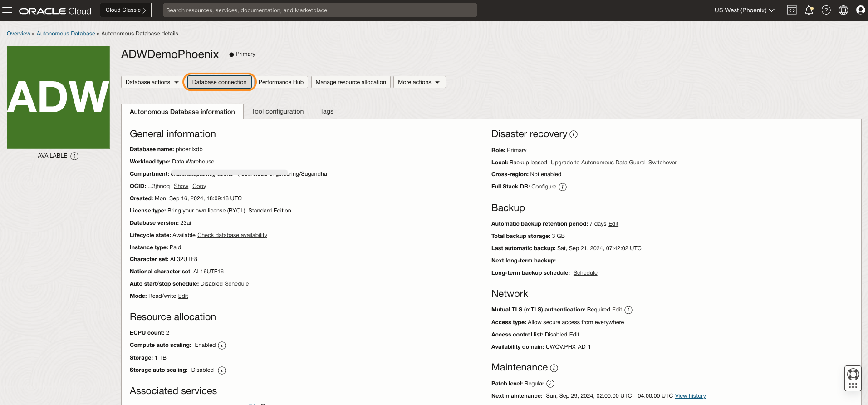
Task: Go to the Overview breadcrumb
Action: point(19,34)
